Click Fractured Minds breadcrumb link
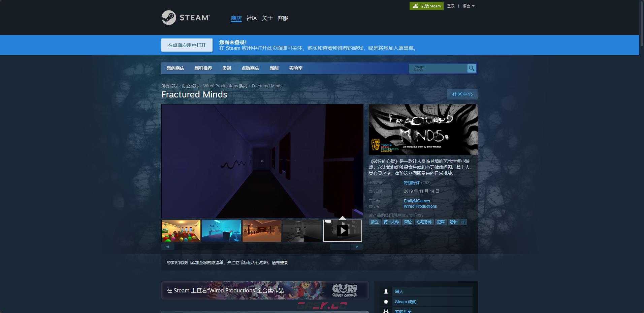644x313 pixels. pos(267,86)
